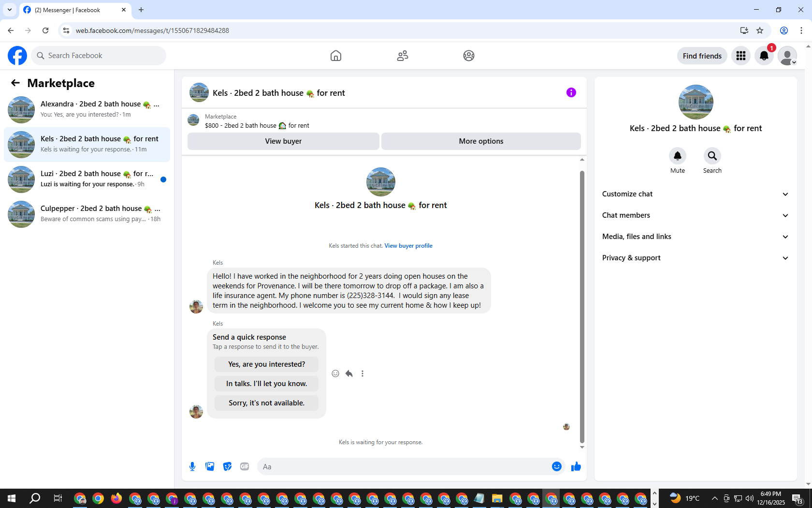
Task: Open the notifications bell
Action: [x=764, y=56]
